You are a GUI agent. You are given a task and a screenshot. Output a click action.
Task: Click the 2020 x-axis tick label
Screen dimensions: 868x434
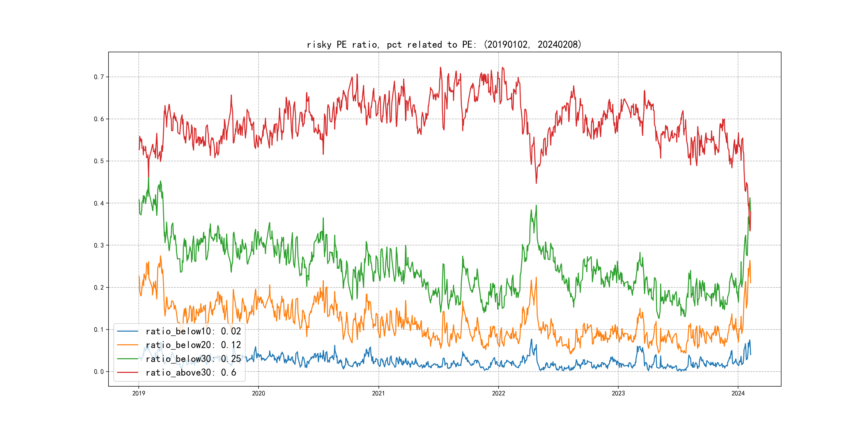pos(259,393)
